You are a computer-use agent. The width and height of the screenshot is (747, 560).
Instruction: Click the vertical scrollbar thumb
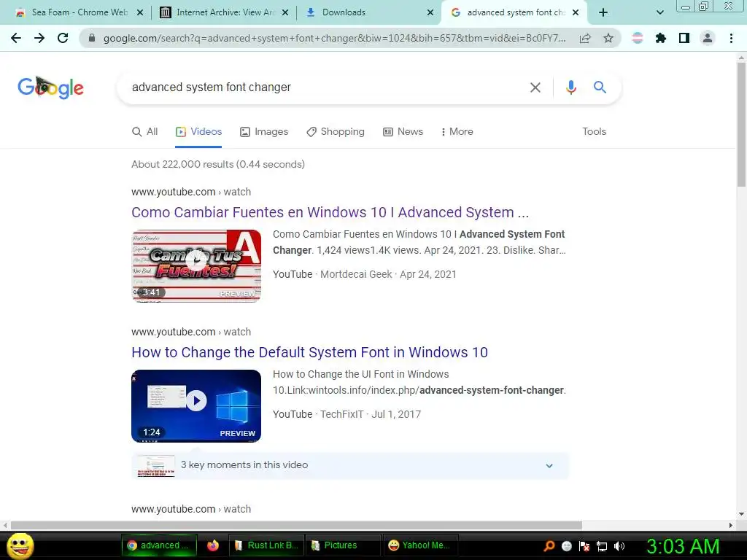[x=741, y=125]
